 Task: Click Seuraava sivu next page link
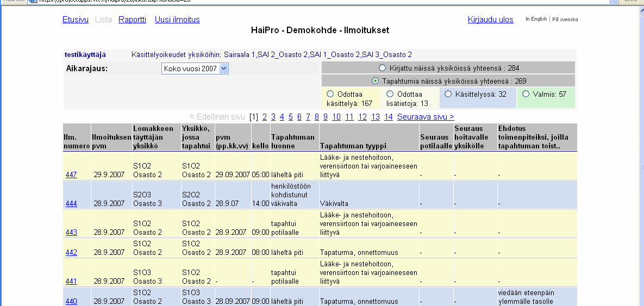426,117
